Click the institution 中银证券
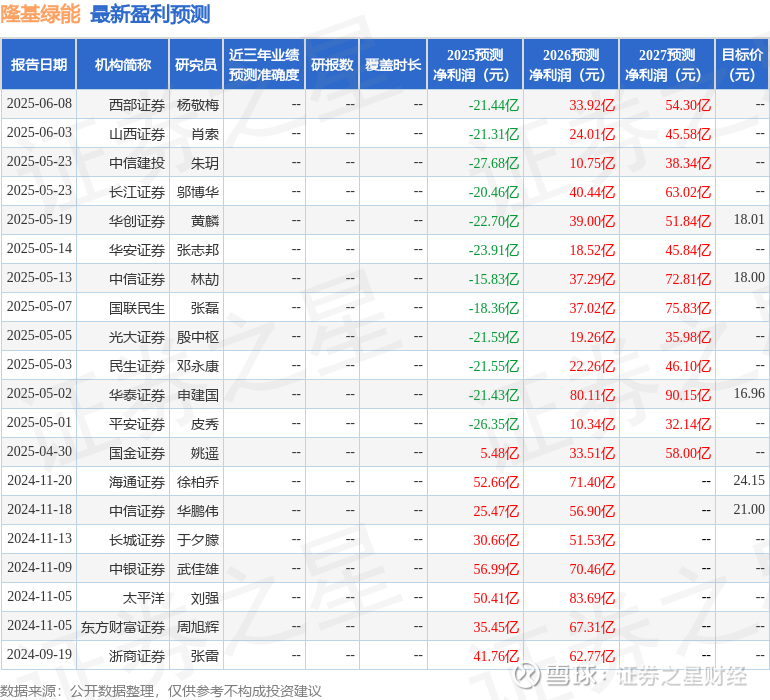 137,569
